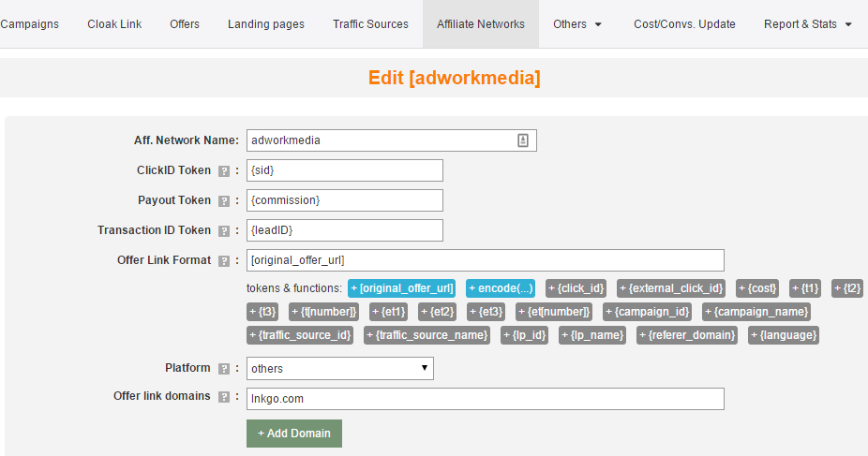The image size is (868, 456).
Task: Click the Aff. Network Name field
Action: click(392, 140)
